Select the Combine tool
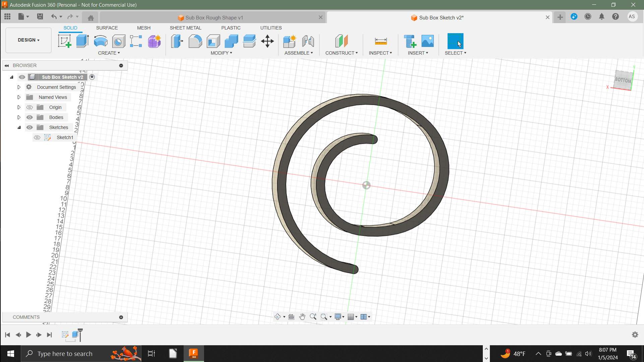This screenshot has height=362, width=644. click(x=231, y=41)
